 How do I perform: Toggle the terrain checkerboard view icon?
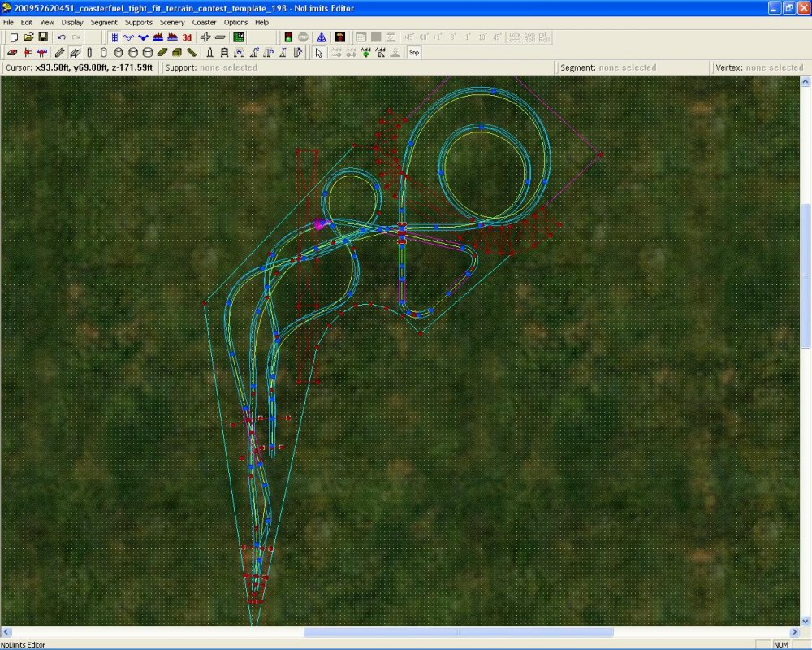point(239,37)
